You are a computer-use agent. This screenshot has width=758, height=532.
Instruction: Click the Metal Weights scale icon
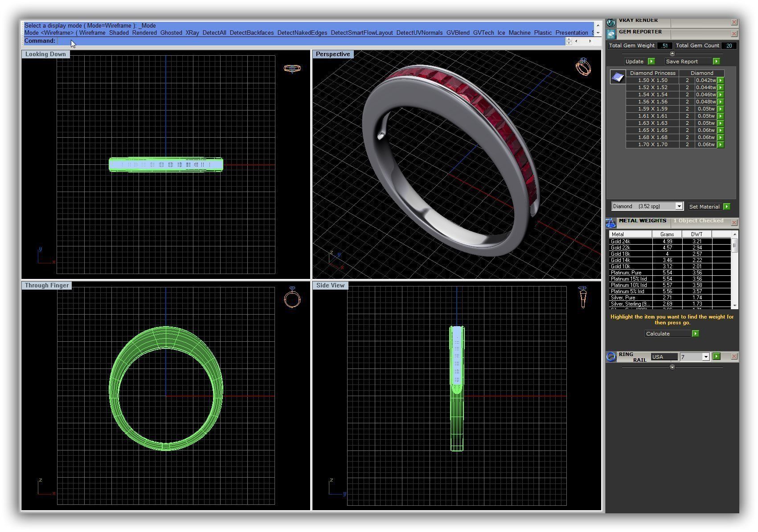pos(611,222)
